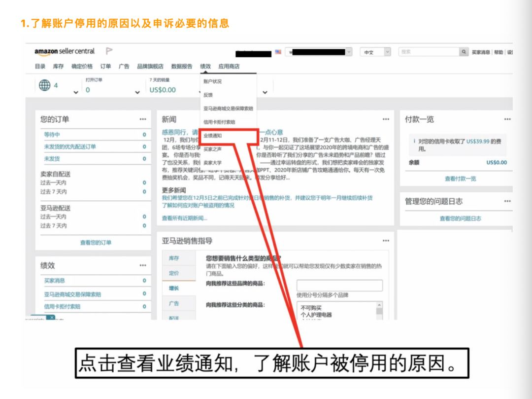The height and width of the screenshot is (399, 532).
Task: Open the 绩效 panel options menu
Action: pyautogui.click(x=143, y=265)
